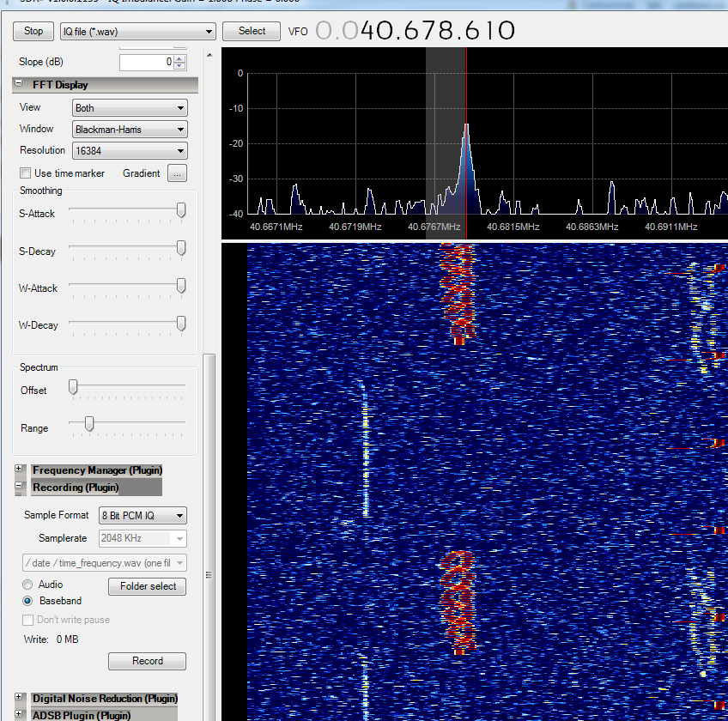Open the View dropdown set to Both

pos(130,107)
